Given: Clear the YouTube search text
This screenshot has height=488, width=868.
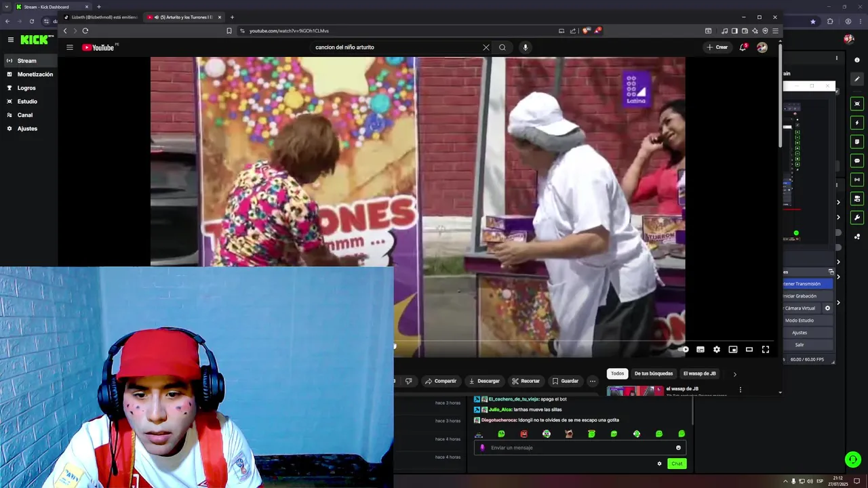Looking at the screenshot, I should [486, 47].
